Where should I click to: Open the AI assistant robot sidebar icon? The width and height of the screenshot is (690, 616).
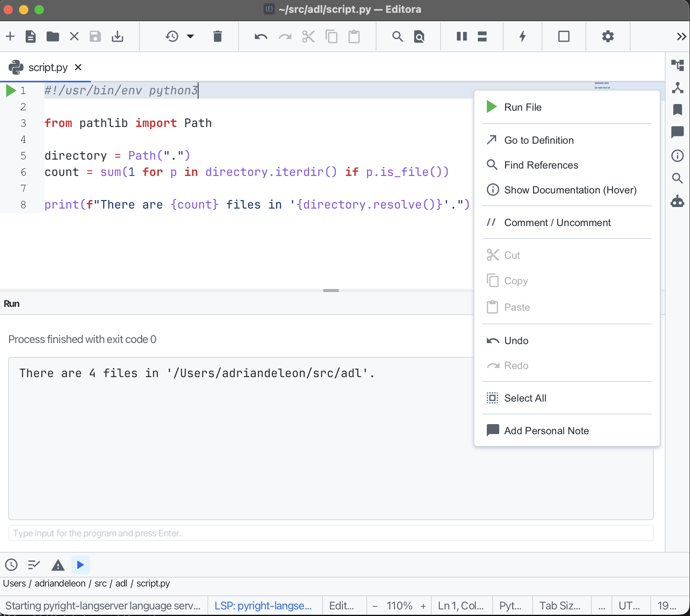pos(678,201)
